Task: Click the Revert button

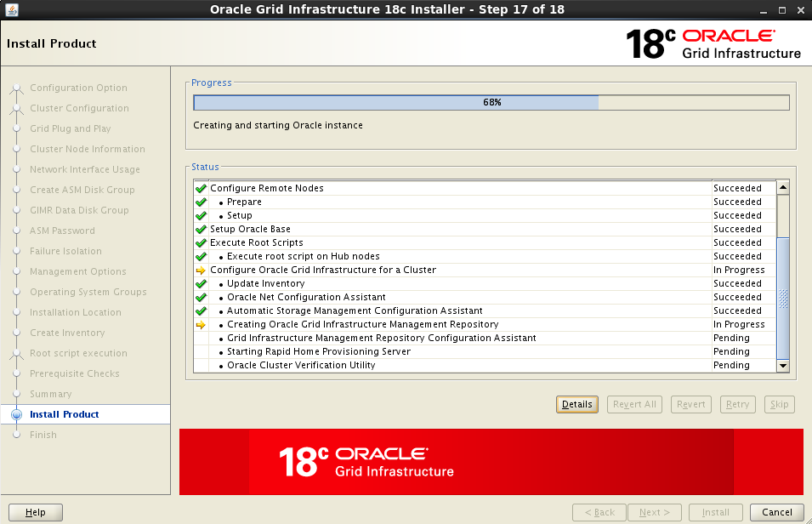Action: pyautogui.click(x=690, y=404)
